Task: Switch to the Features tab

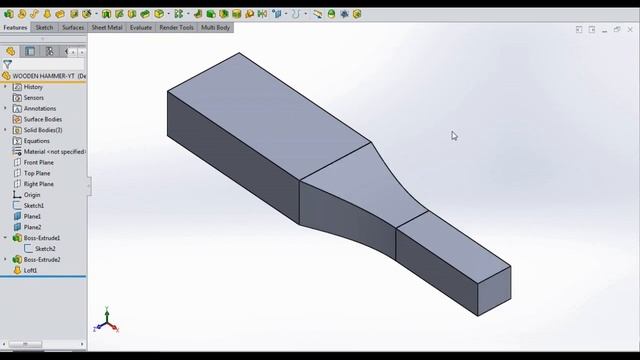Action: coord(16,28)
